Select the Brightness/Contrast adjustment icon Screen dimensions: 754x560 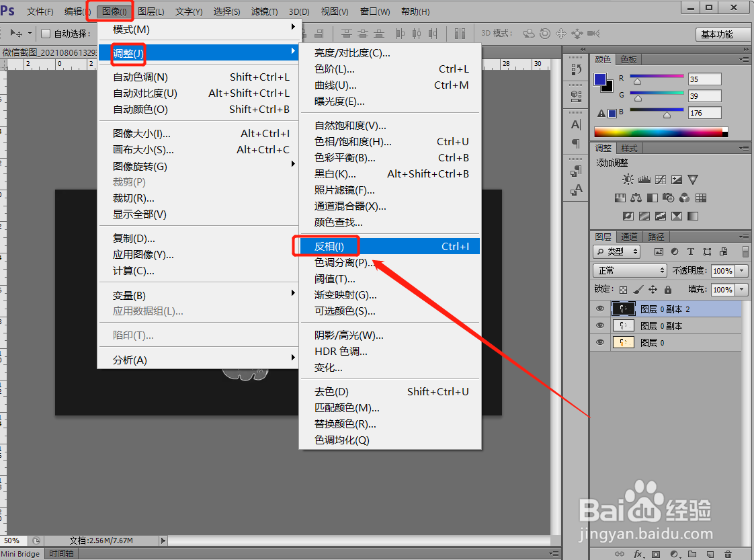click(x=628, y=179)
